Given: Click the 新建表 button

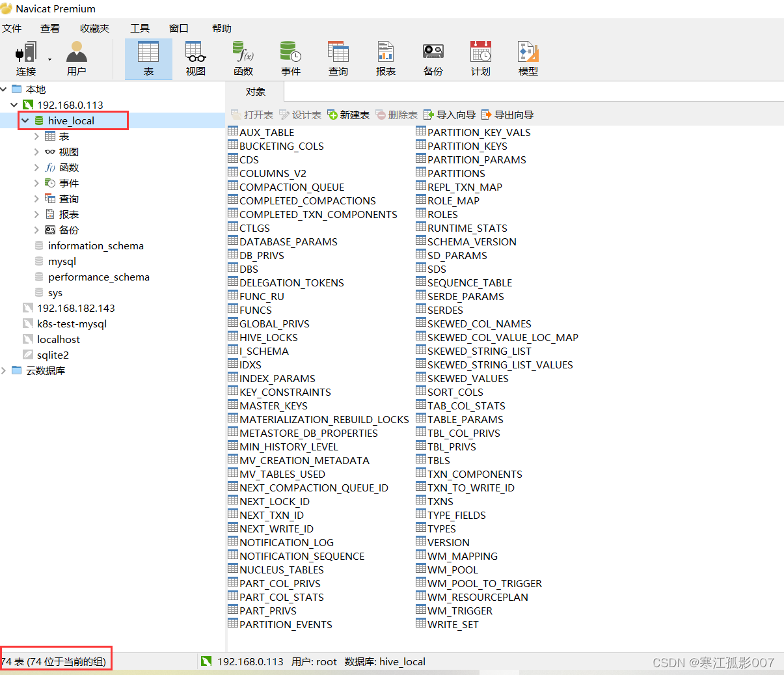Looking at the screenshot, I should click(348, 115).
